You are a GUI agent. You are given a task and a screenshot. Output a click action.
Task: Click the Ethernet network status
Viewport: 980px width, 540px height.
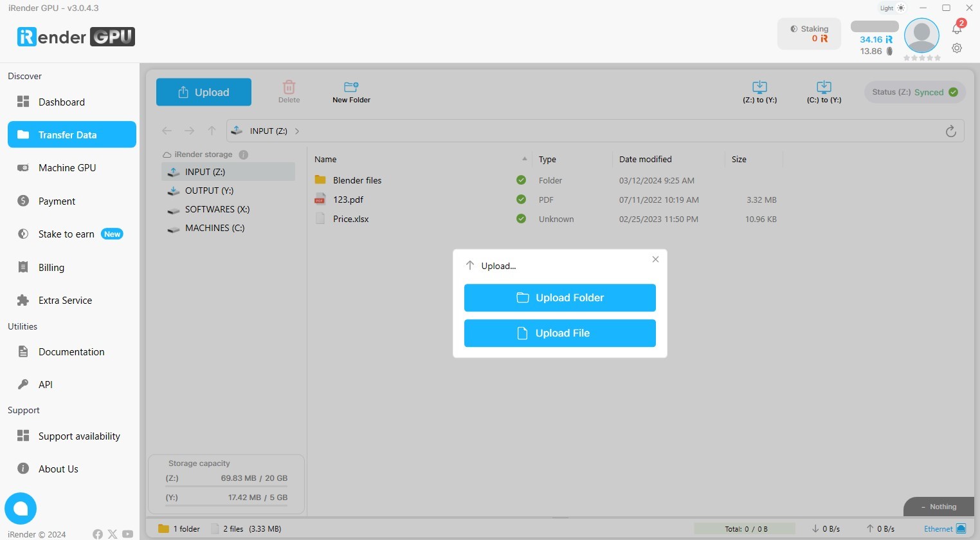point(945,529)
